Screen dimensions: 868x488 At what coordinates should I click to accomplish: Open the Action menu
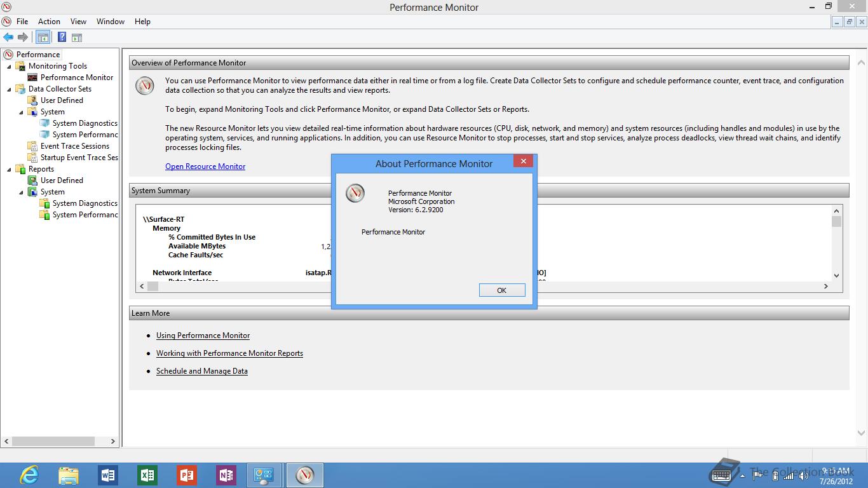tap(49, 22)
